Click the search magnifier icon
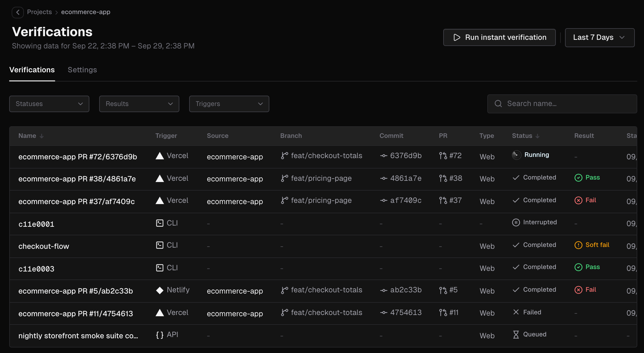 498,104
